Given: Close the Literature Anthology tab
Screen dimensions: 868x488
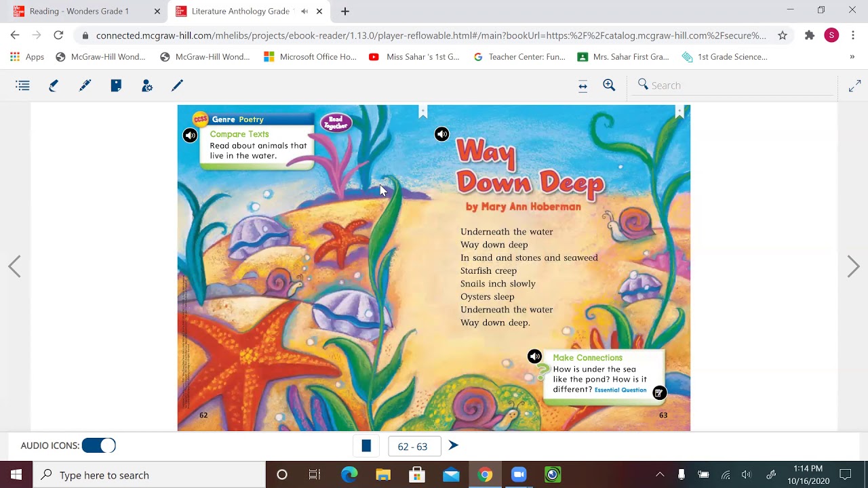Looking at the screenshot, I should [319, 11].
